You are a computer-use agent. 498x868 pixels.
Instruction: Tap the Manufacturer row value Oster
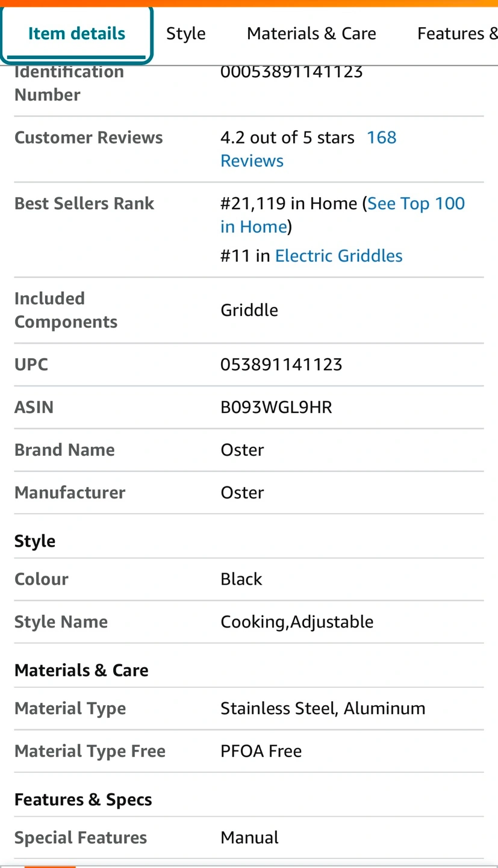242,492
